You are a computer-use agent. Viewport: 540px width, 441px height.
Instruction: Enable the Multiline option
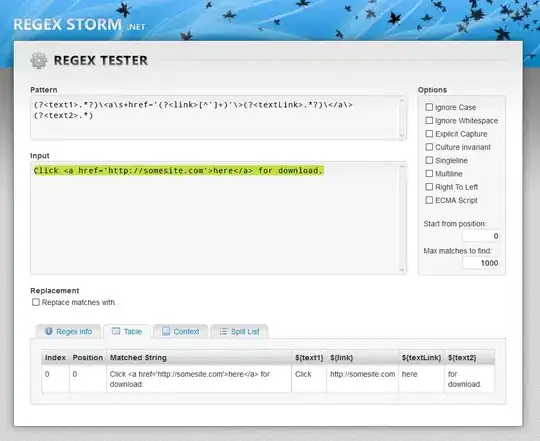click(429, 174)
